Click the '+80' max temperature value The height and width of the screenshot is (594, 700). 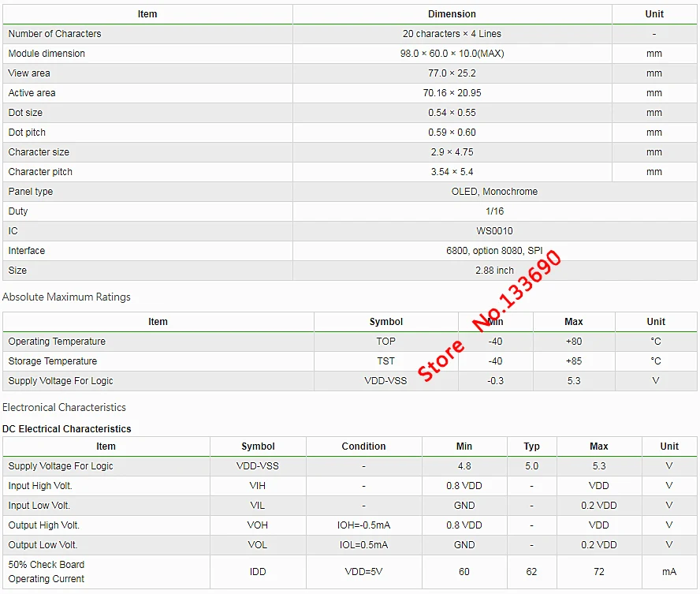pos(574,342)
